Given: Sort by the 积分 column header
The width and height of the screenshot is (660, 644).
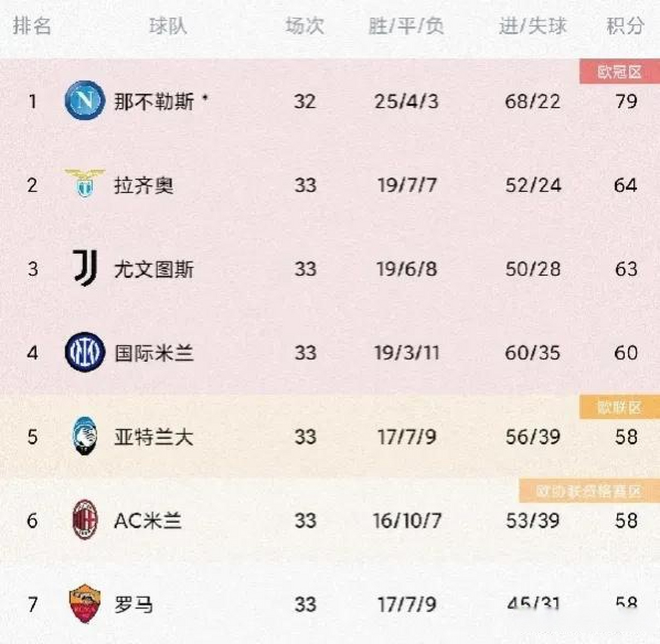Looking at the screenshot, I should click(x=625, y=26).
